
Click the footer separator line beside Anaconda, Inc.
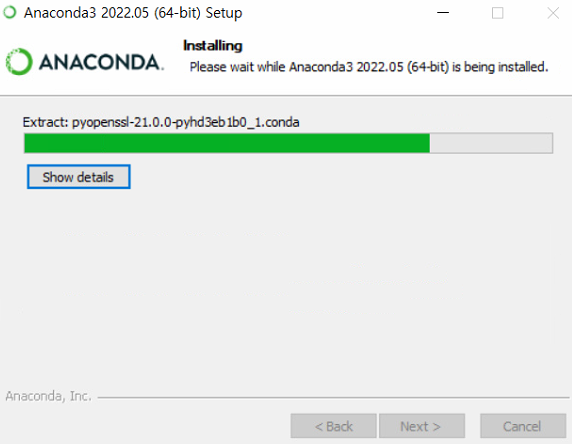(x=333, y=397)
